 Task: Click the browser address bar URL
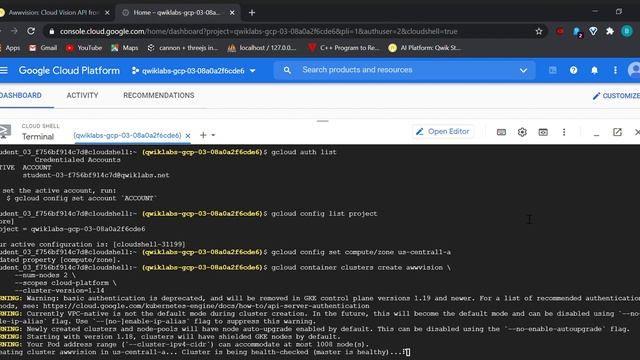pos(258,31)
